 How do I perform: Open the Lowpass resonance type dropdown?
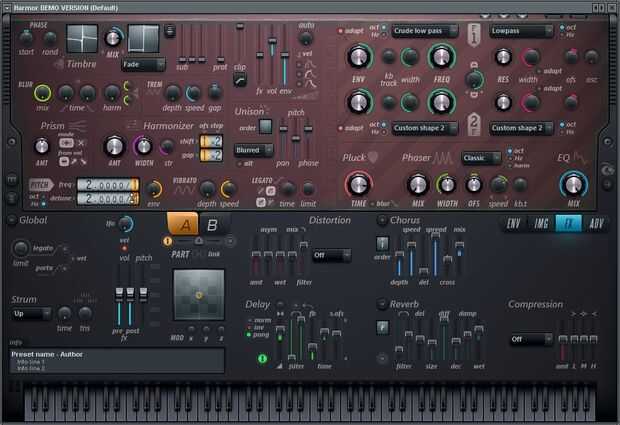point(521,31)
